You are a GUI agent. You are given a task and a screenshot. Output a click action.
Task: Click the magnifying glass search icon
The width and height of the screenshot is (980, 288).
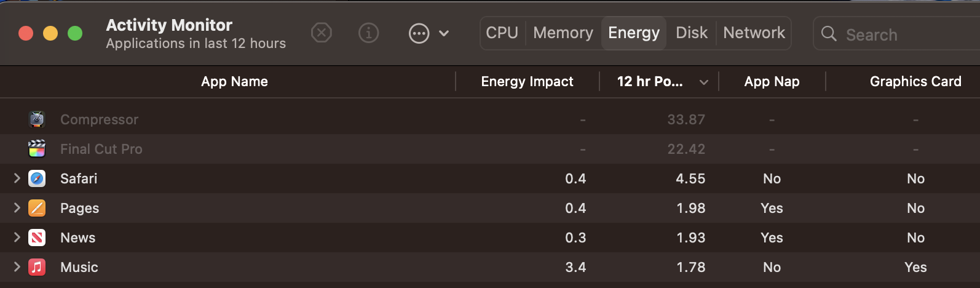(829, 34)
